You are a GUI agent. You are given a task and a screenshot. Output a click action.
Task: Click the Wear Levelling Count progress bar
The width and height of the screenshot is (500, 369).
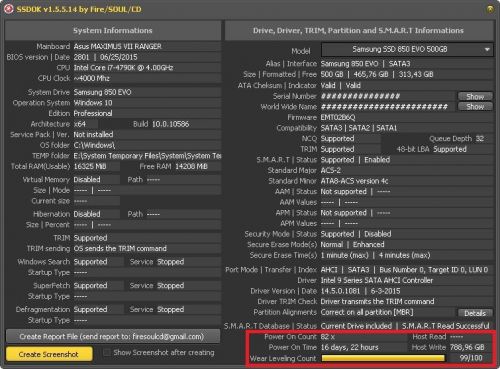pos(383,358)
